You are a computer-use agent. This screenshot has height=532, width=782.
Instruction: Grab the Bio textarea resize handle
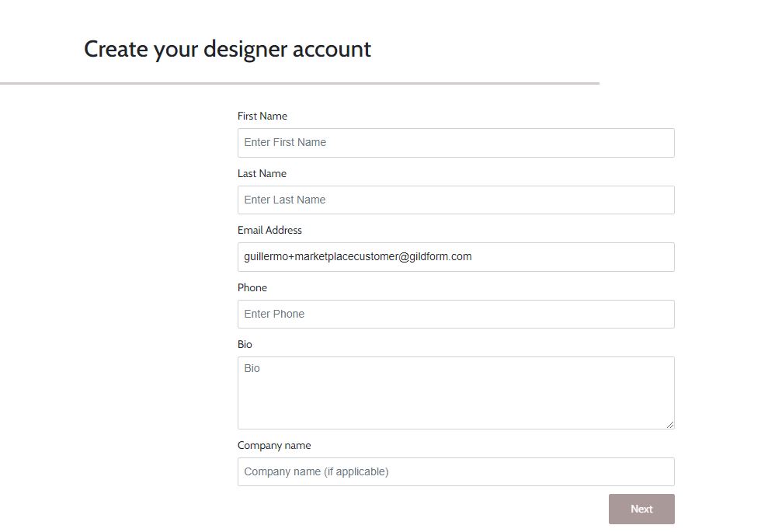(670, 424)
